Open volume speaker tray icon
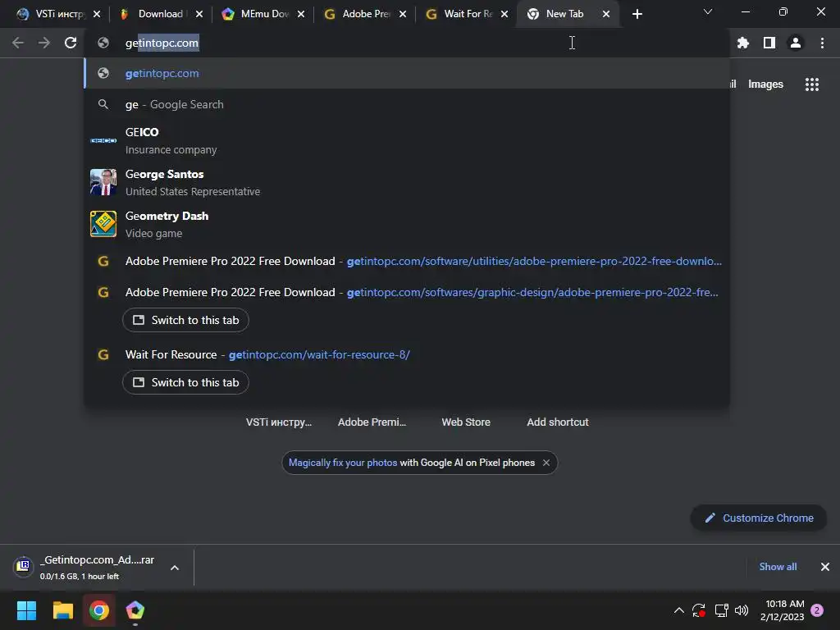 [742, 610]
